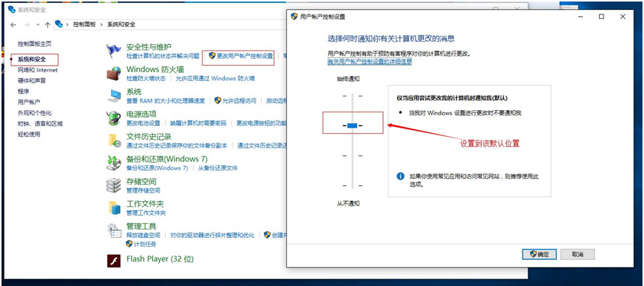Click 取消 button in UAC dialog
The width and height of the screenshot is (644, 286).
point(577,255)
